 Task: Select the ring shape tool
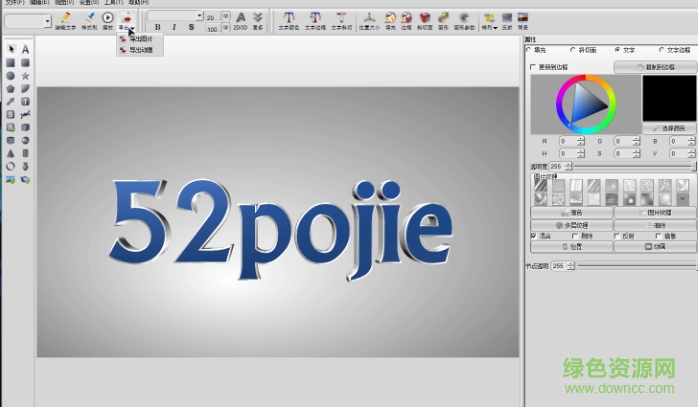11,166
